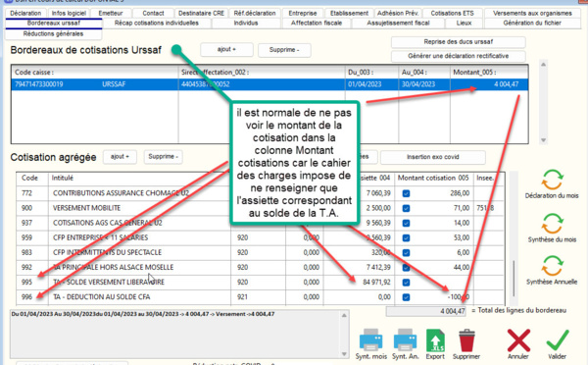Viewport: 588px width, 365px height.
Task: Click bordereaux scrollbar down arrow
Action: pyautogui.click(x=543, y=140)
